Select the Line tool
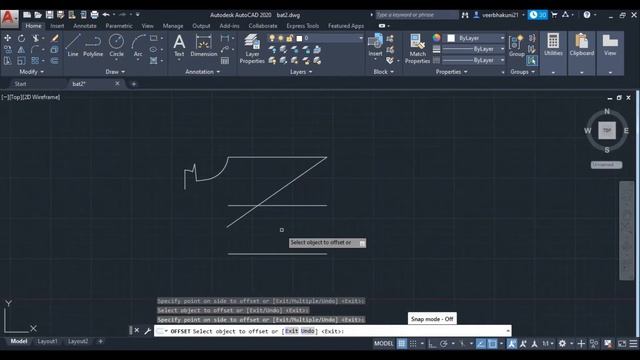The image size is (640, 360). tap(73, 45)
